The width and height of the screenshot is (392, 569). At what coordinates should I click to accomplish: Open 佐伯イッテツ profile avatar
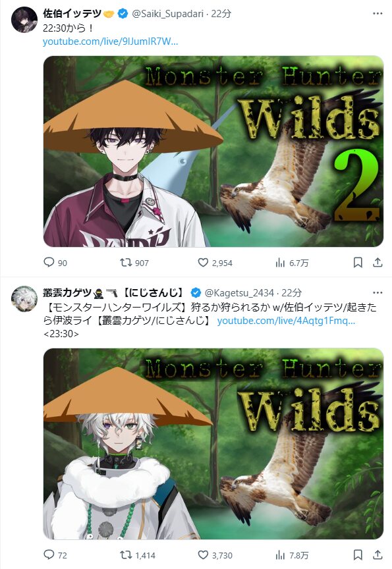point(24,20)
